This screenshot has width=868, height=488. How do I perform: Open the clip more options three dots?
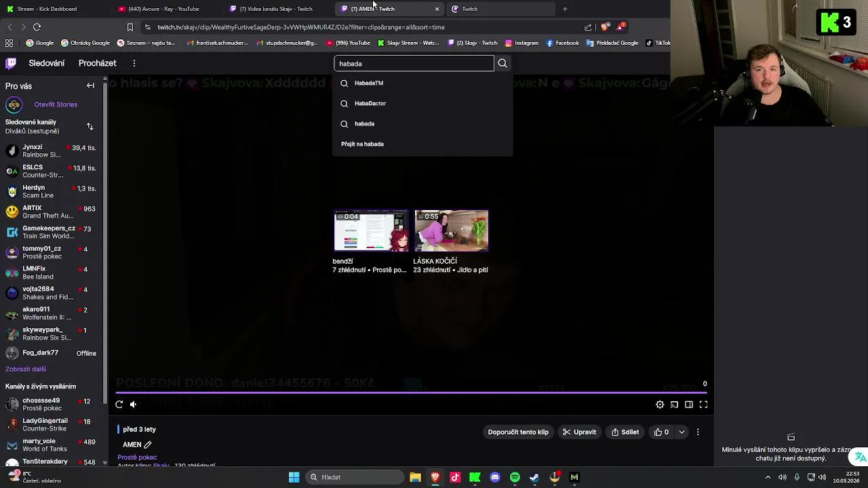pyautogui.click(x=698, y=432)
